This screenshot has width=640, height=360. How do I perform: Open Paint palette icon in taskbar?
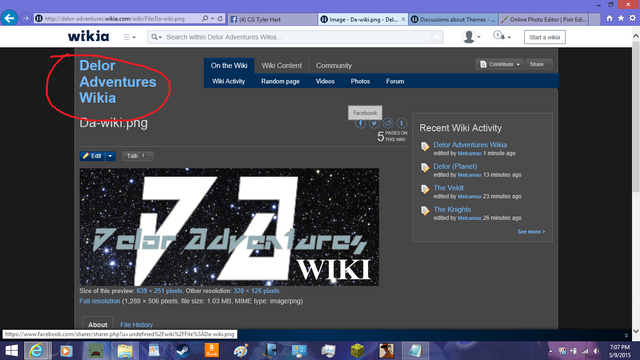241,351
